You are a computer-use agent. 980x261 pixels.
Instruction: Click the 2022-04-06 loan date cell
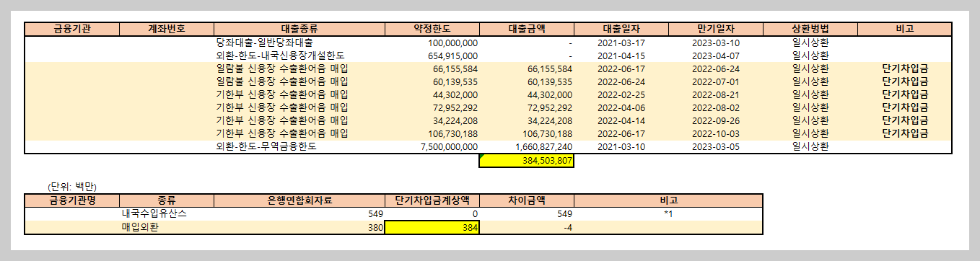[621, 107]
